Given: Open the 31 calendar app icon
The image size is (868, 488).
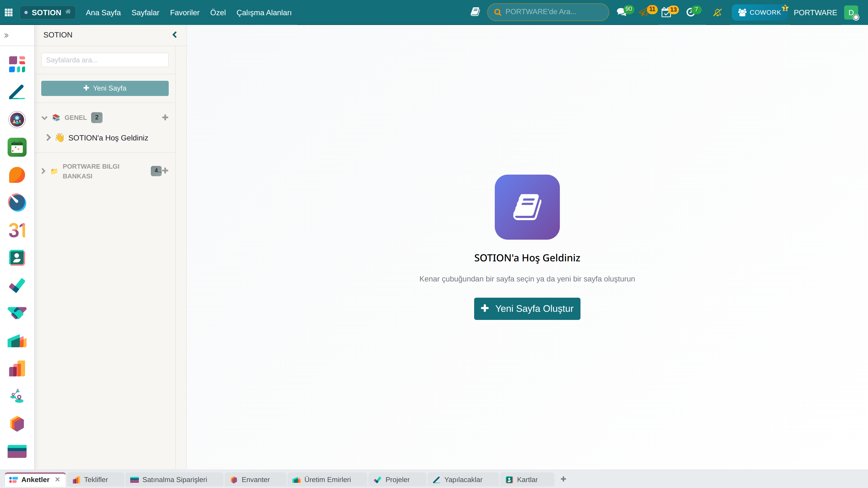Looking at the screenshot, I should point(17,230).
